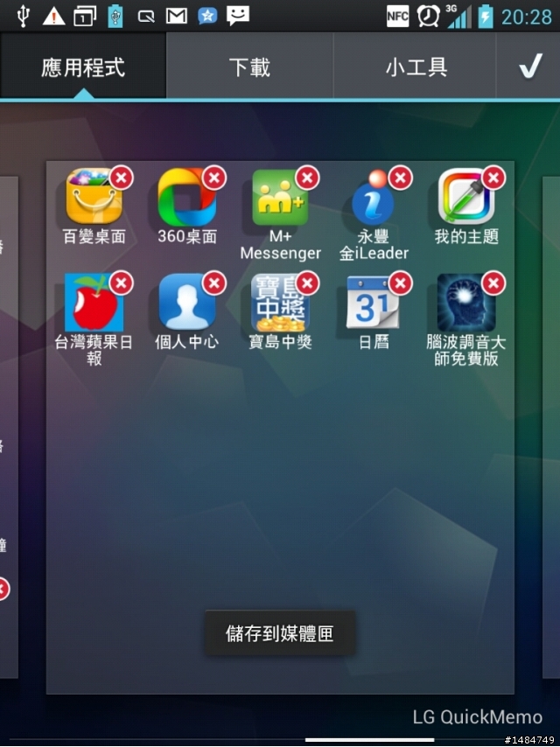The width and height of the screenshot is (560, 747).
Task: Open the 我的主題 app icon
Action: 466,197
